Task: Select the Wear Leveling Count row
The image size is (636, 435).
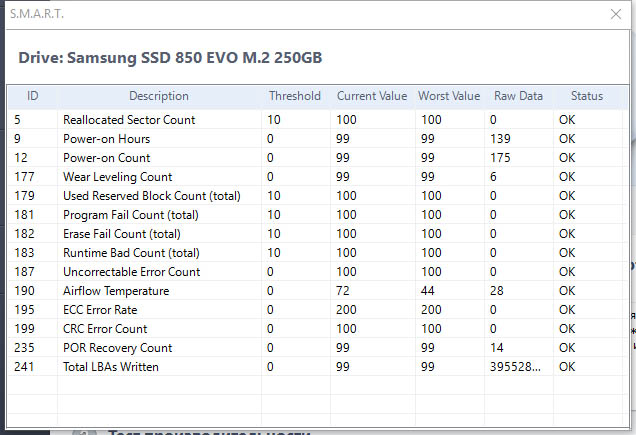Action: (316, 177)
